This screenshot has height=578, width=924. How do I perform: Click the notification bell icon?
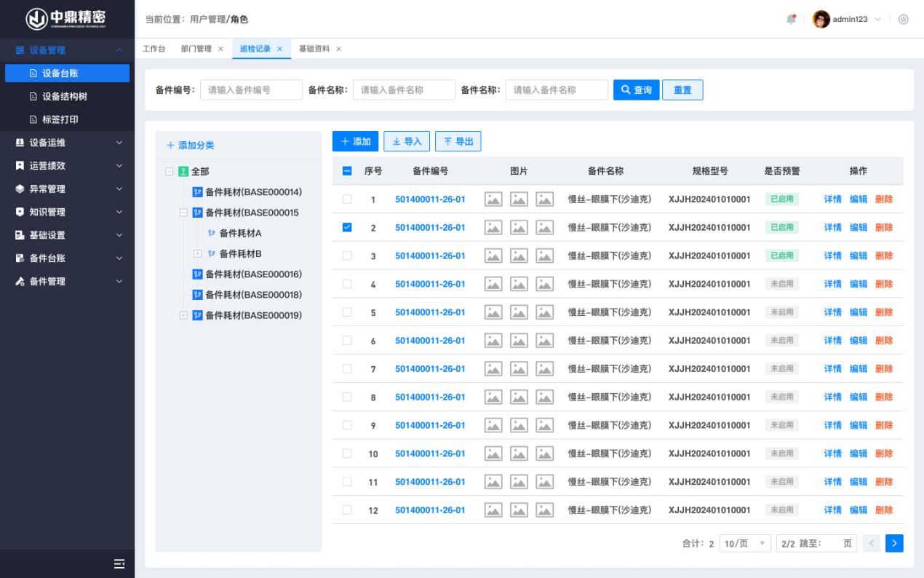[792, 19]
